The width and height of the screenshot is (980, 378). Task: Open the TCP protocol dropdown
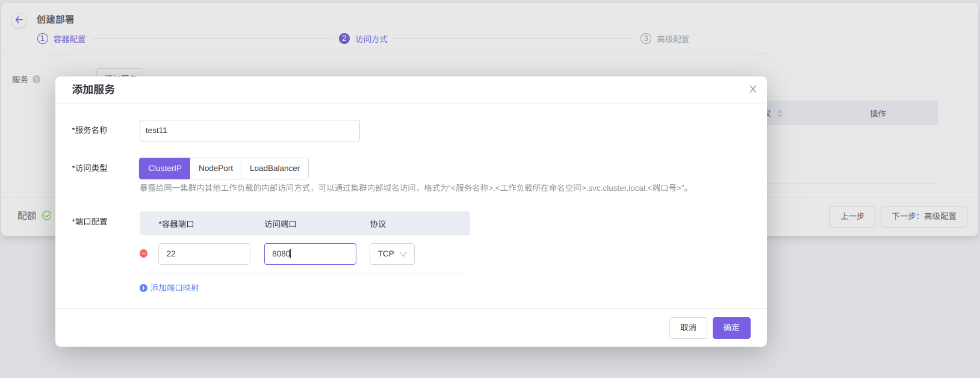pos(392,254)
